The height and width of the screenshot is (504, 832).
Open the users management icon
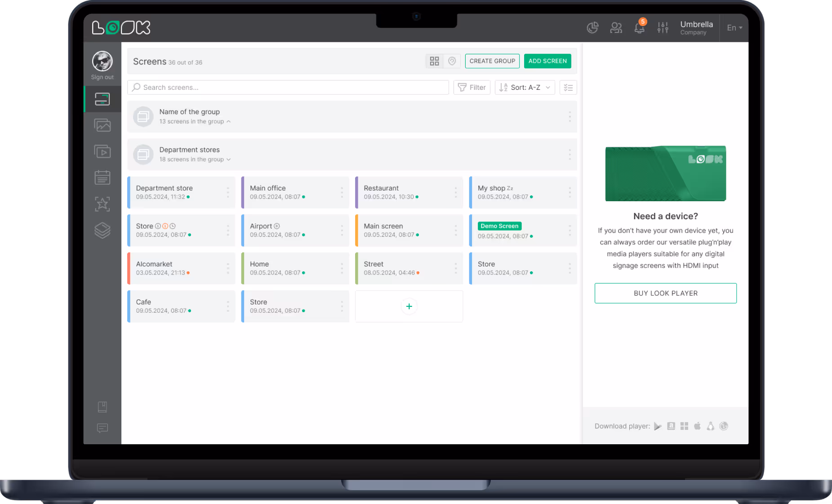616,27
